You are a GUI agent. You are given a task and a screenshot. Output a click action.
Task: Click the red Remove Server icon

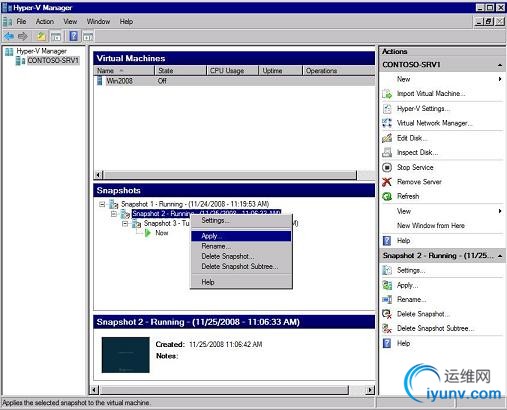[x=387, y=182]
